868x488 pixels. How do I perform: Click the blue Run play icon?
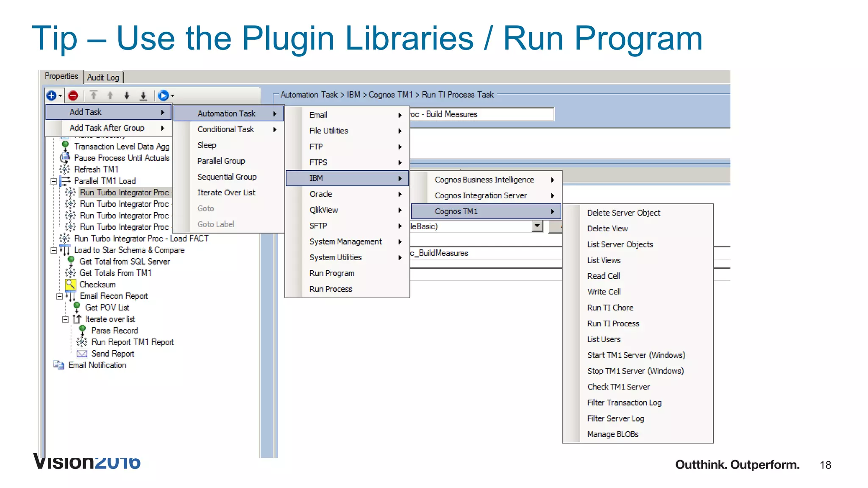point(163,95)
